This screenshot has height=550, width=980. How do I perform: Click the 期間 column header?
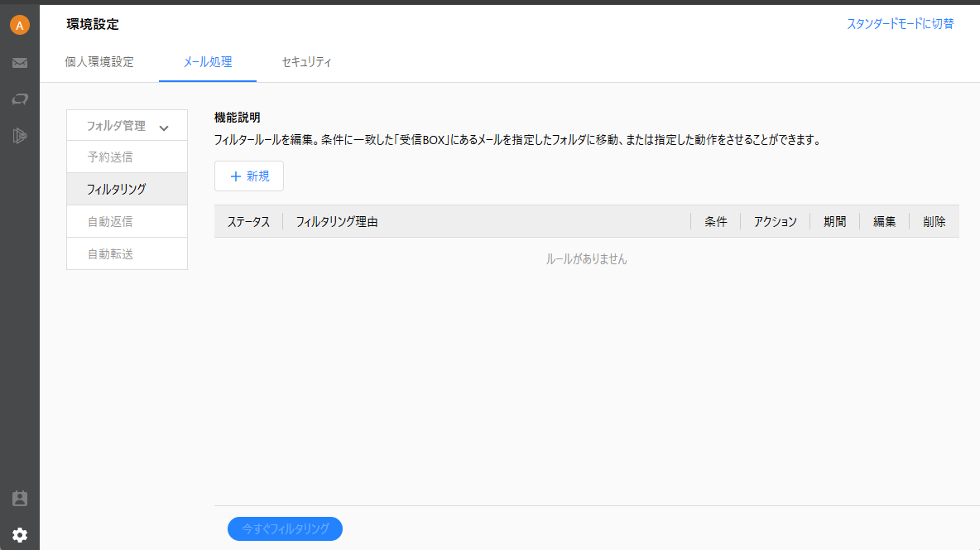coord(834,221)
